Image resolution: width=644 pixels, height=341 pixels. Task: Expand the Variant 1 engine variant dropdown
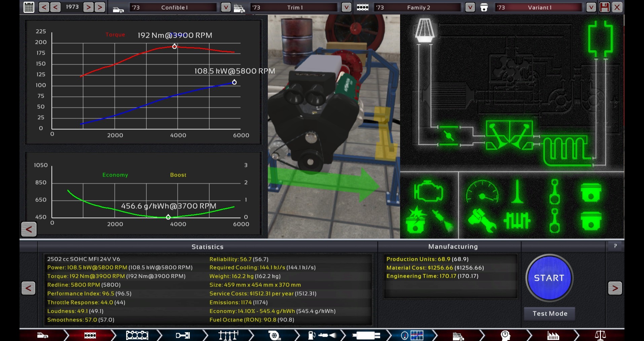coord(591,7)
